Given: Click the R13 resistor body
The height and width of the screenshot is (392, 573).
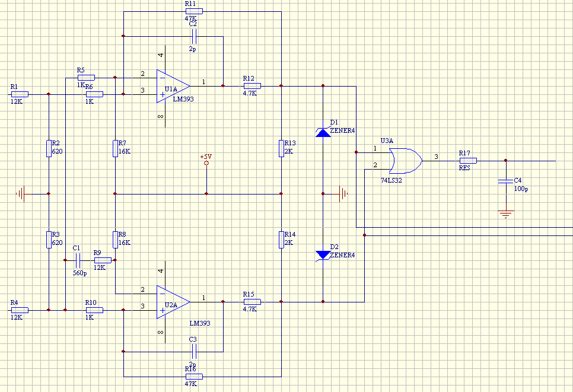Looking at the screenshot, I should [281, 148].
